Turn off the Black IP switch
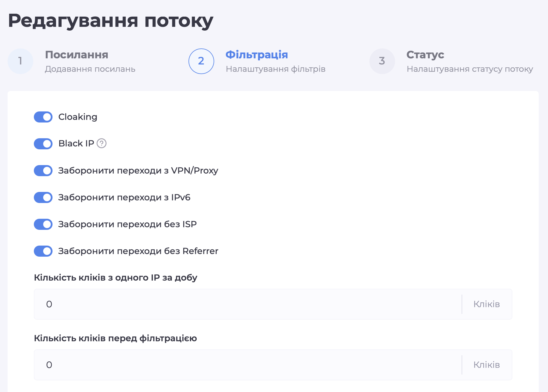The image size is (548, 392). (x=43, y=144)
